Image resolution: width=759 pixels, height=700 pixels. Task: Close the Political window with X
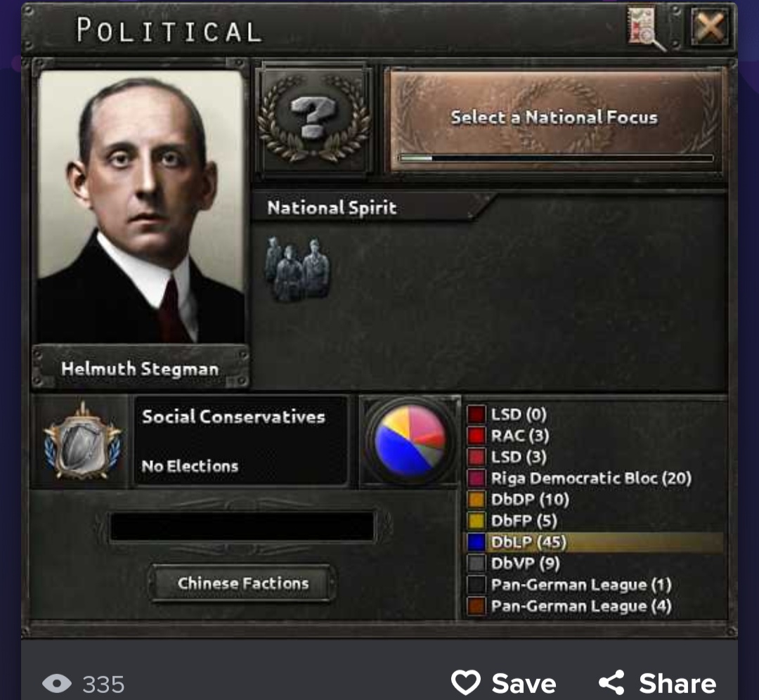tap(710, 27)
